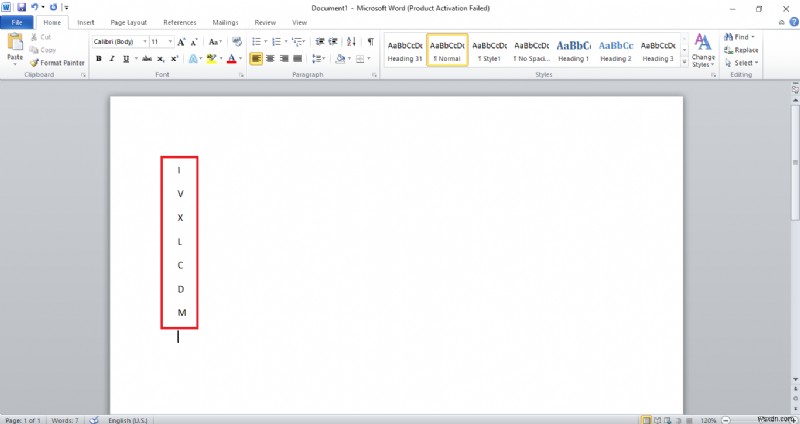The width and height of the screenshot is (800, 424).
Task: Apply a text effect
Action: (193, 59)
